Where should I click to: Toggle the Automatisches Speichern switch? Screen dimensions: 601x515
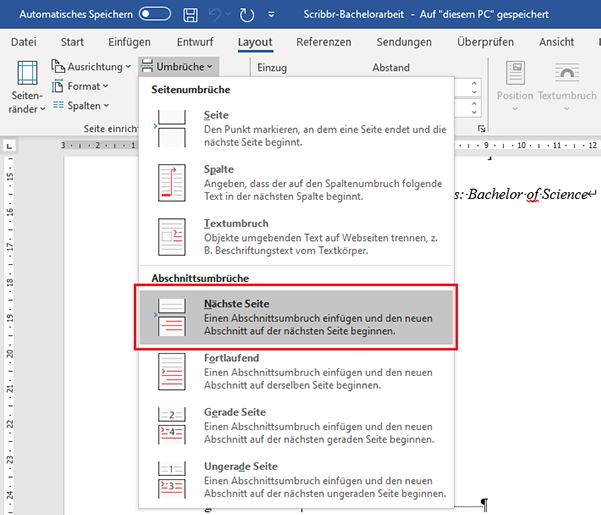point(155,14)
